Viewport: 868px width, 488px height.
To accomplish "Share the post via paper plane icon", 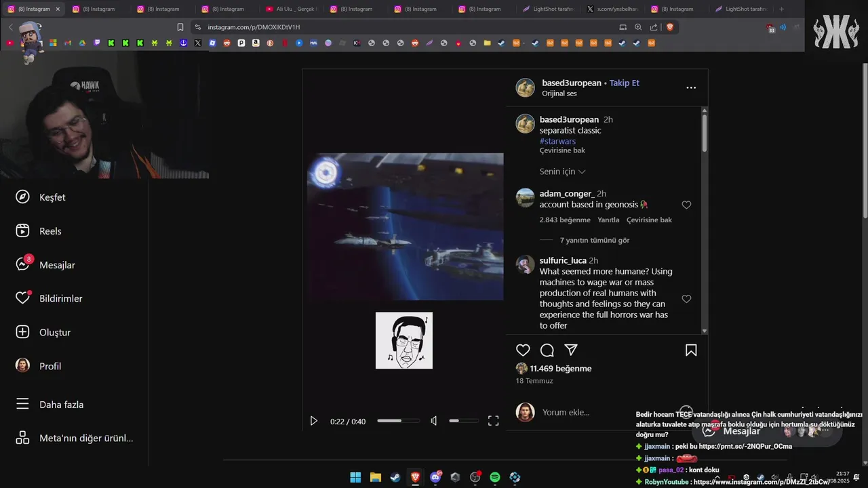I will coord(571,350).
